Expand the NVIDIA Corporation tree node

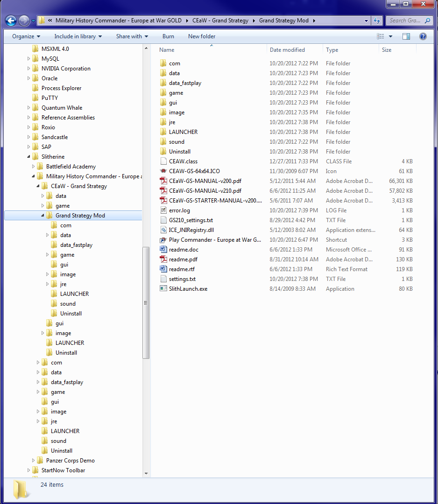click(x=28, y=69)
